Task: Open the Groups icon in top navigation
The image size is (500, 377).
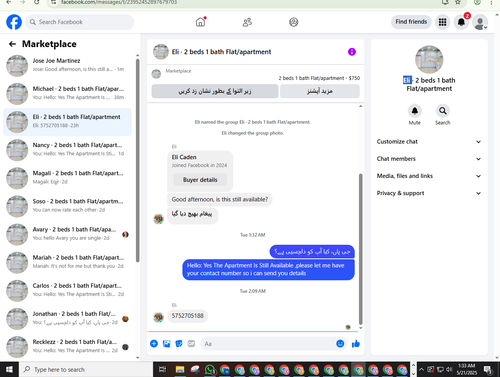Action: (293, 22)
